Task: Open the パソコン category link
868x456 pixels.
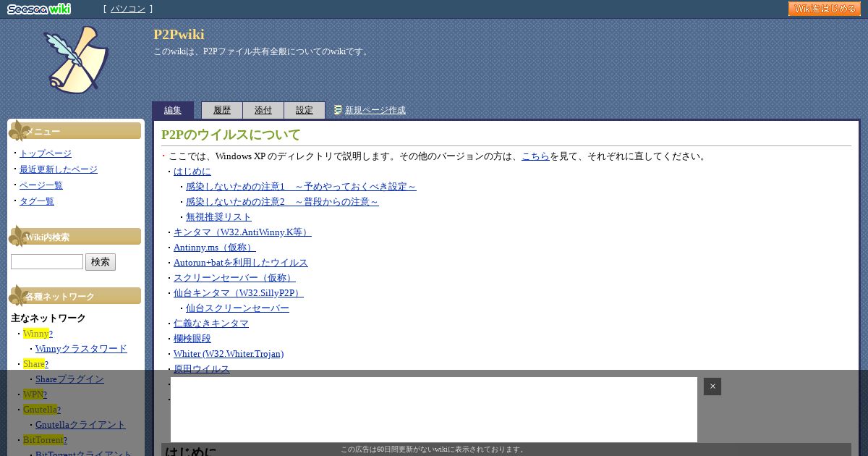Action: (128, 9)
